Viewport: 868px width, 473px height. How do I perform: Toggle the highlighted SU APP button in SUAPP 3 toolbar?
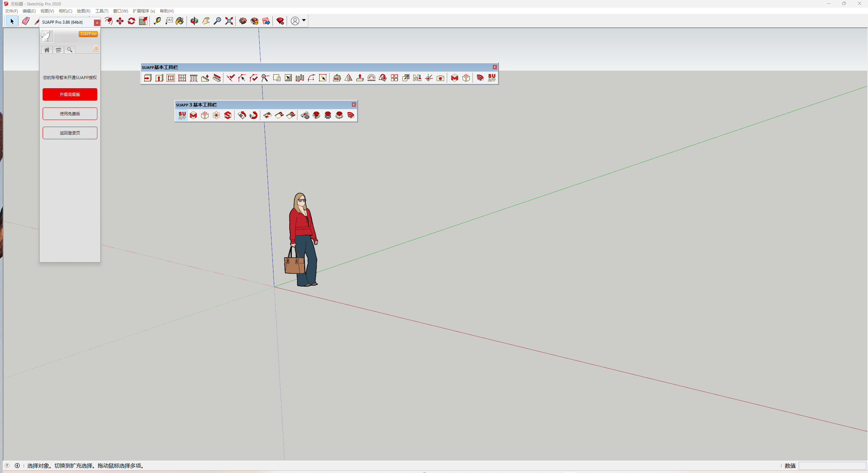point(182,115)
